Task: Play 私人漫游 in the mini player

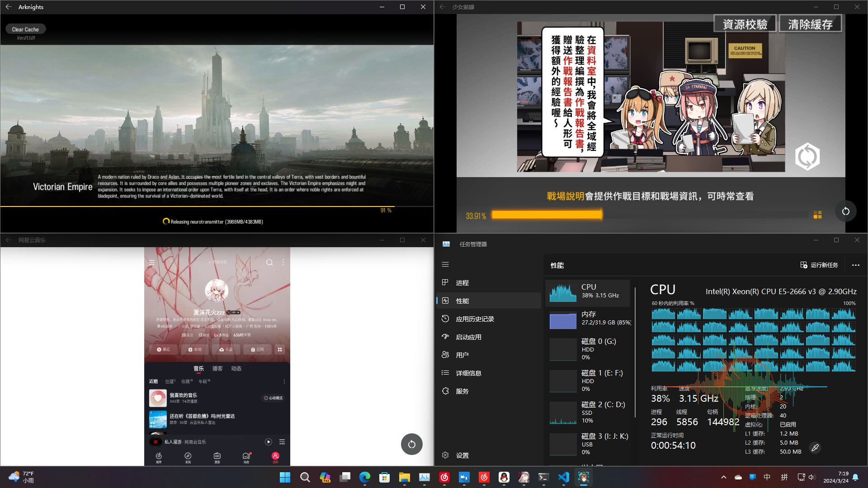Action: (268, 442)
